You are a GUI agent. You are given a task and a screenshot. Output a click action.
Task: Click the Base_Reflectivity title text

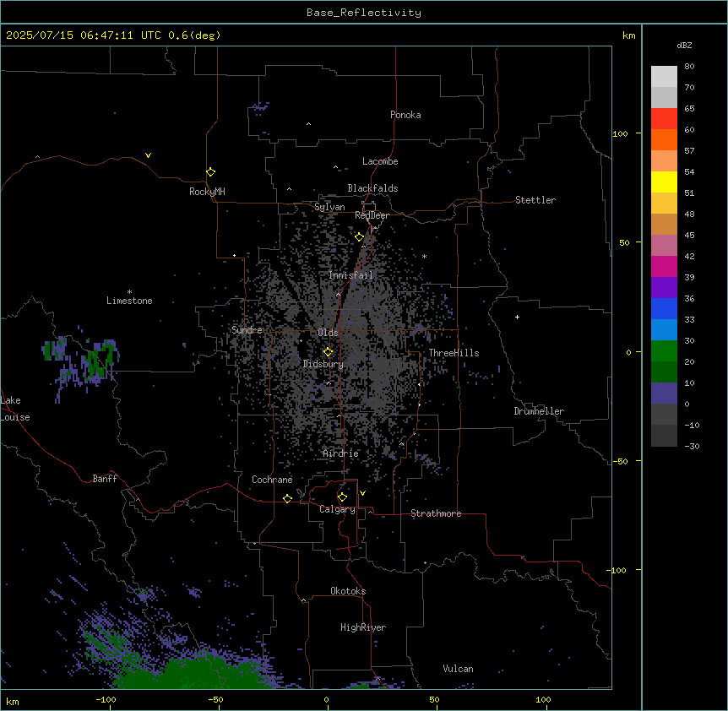pos(364,13)
